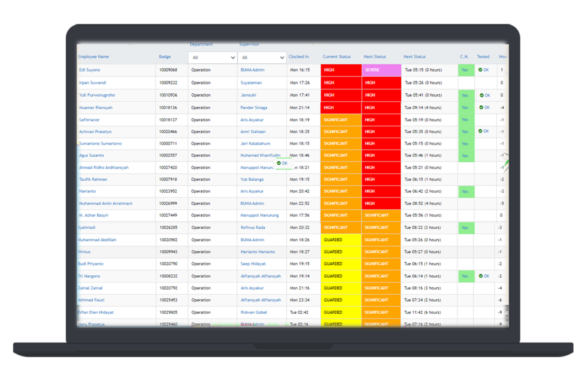Open employee Winius
Image resolution: width=588 pixels, height=377 pixels.
[84, 252]
